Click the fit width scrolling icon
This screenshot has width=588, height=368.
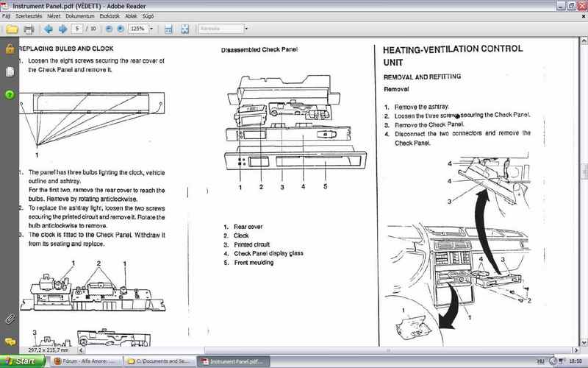pos(168,29)
